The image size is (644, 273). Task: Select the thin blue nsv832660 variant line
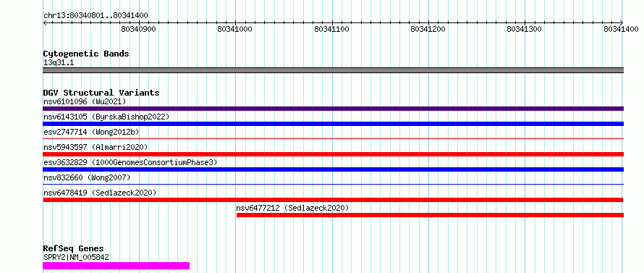point(333,185)
